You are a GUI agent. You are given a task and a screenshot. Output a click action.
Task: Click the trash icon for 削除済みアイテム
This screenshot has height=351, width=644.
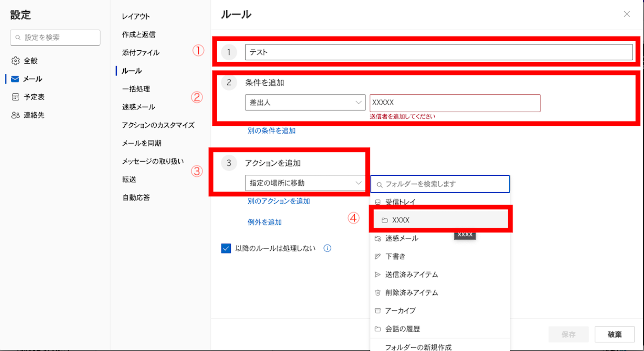click(378, 293)
